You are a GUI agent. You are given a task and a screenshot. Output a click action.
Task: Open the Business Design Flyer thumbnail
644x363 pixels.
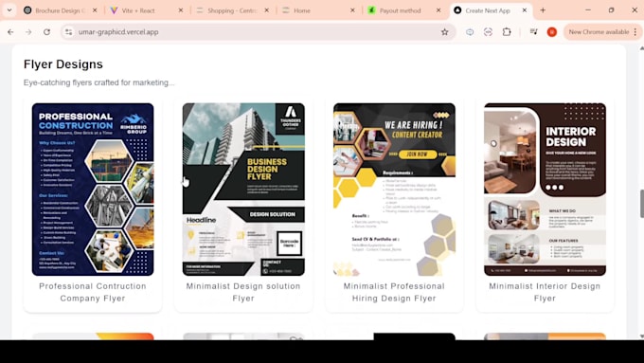(243, 190)
